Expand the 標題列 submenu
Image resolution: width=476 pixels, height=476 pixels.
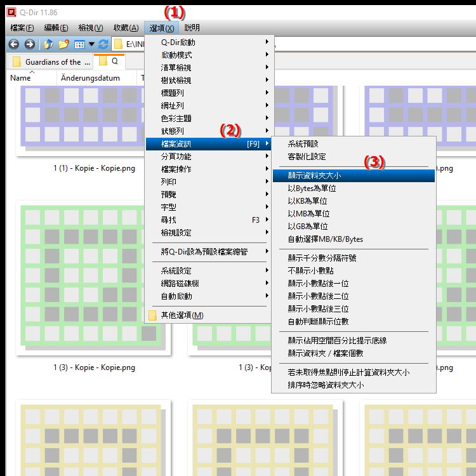[209, 93]
